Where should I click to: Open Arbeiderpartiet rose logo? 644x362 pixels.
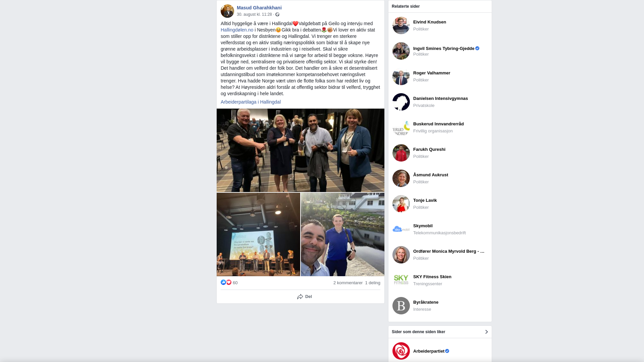click(401, 351)
